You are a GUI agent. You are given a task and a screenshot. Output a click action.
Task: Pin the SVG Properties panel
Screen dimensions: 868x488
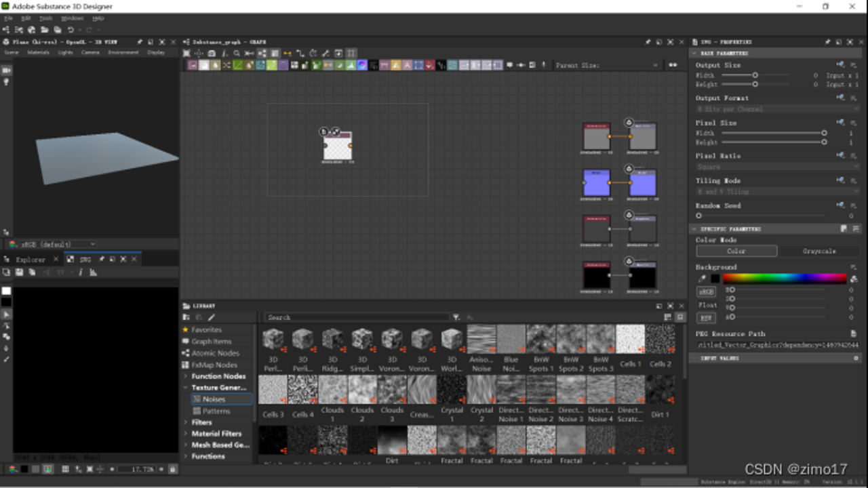click(827, 42)
